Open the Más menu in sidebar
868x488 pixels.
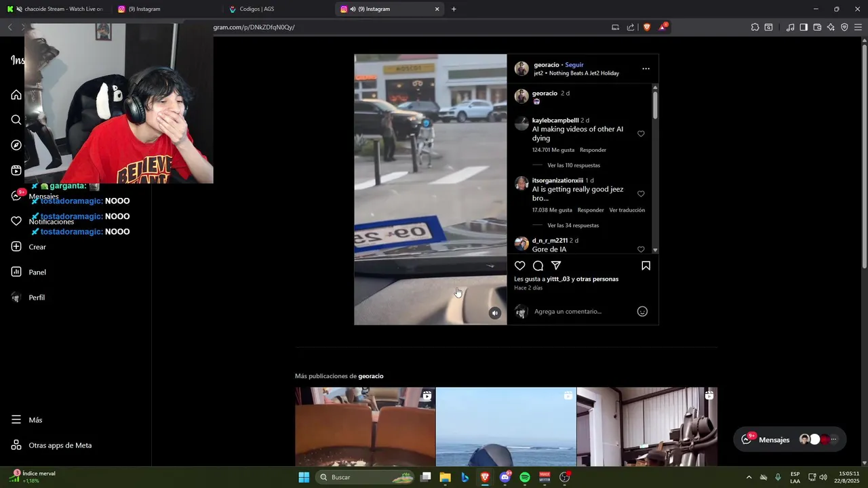(27, 420)
